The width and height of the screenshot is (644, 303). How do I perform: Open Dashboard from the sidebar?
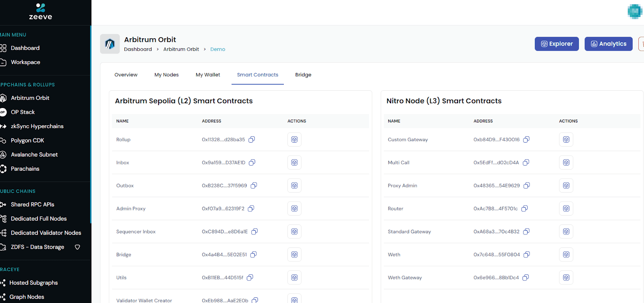[25, 48]
